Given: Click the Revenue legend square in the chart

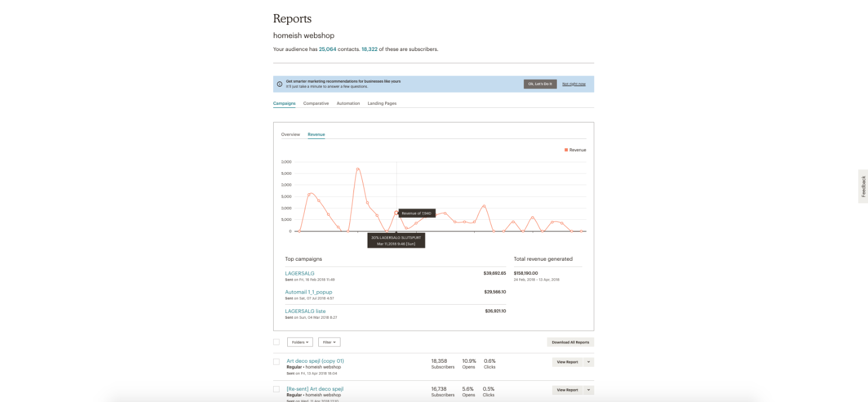Looking at the screenshot, I should (x=566, y=150).
